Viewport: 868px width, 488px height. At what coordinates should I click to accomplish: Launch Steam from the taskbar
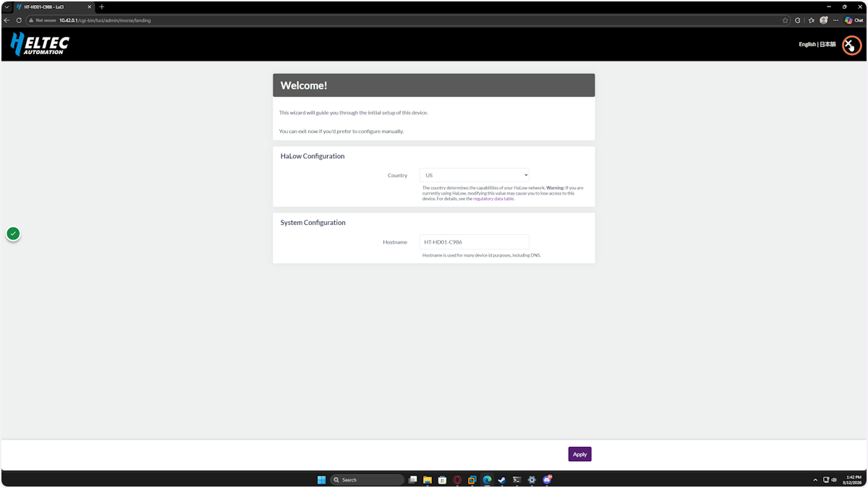tap(501, 479)
